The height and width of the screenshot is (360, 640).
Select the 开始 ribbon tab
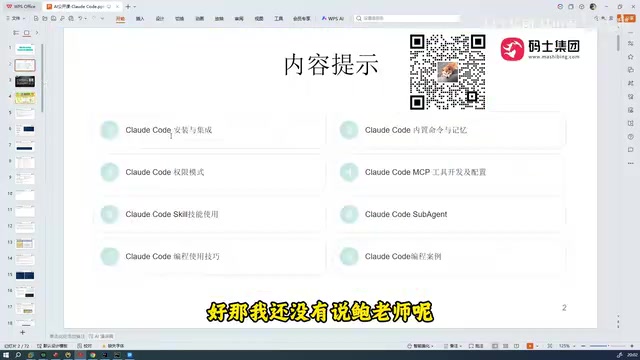click(120, 19)
